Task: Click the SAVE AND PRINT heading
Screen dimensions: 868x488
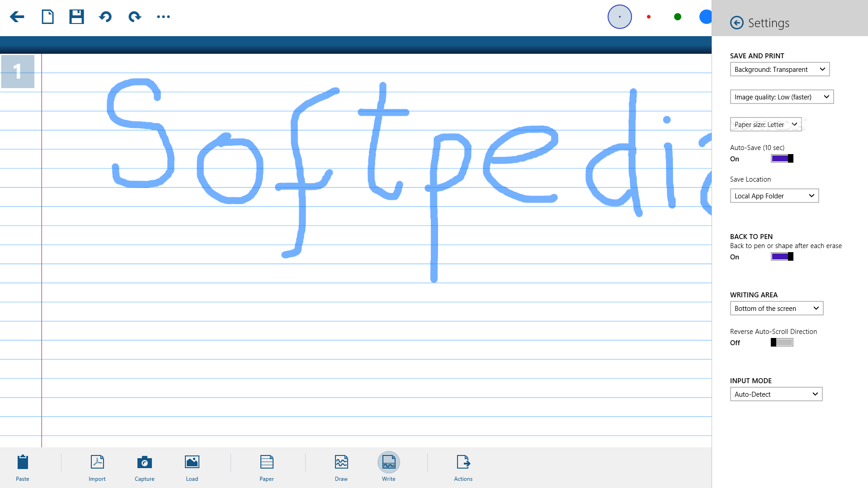Action: point(757,56)
